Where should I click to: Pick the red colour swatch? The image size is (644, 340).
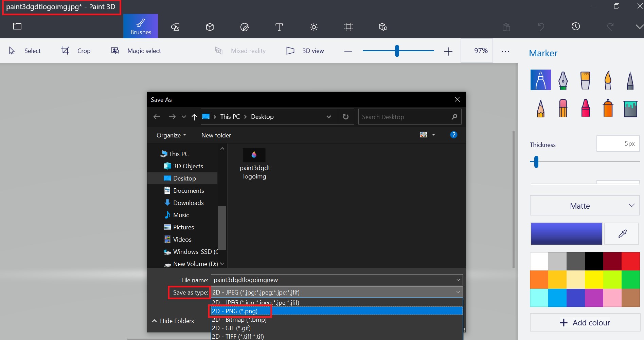click(631, 261)
